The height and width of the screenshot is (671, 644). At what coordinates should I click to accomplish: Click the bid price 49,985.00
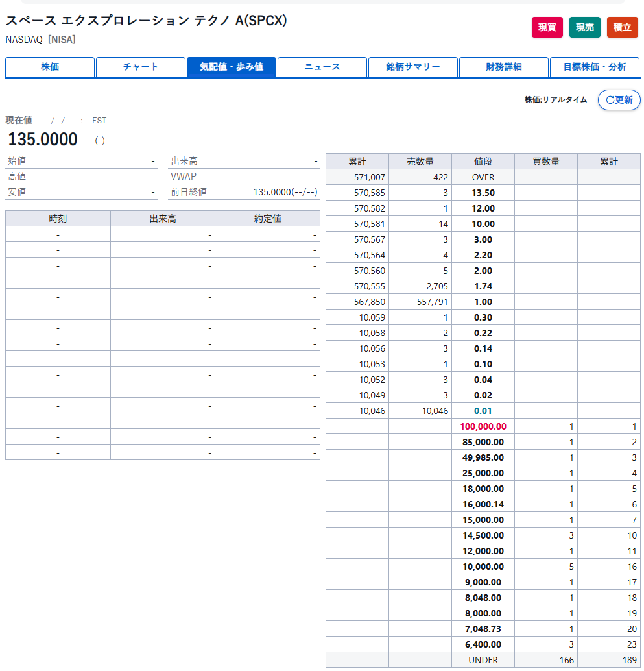click(483, 458)
